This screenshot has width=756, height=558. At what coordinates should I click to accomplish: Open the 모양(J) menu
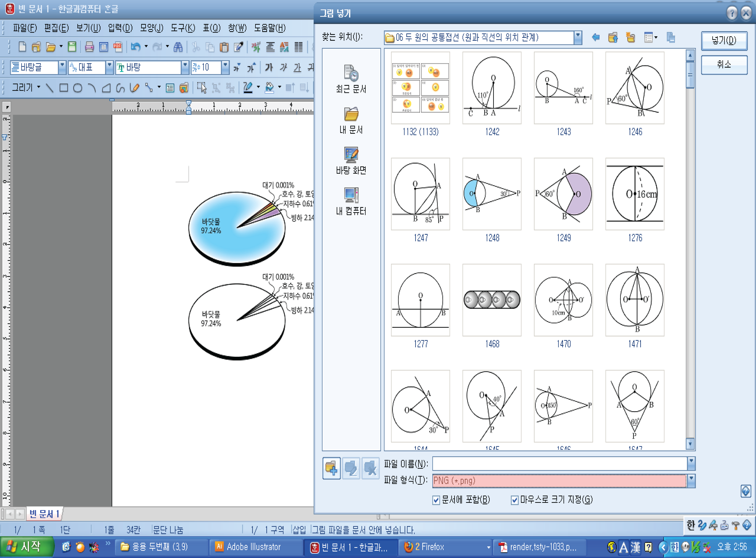[x=152, y=28]
